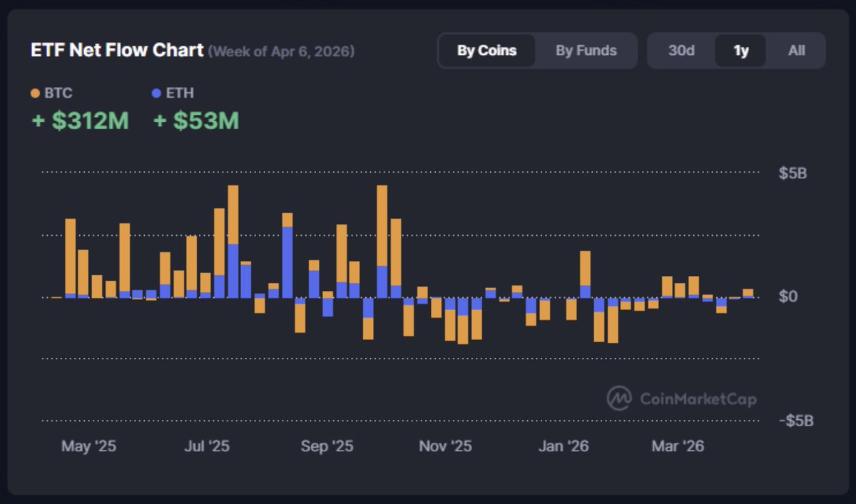Switch to the By Funds tab
Image resolution: width=856 pixels, height=504 pixels.
(x=586, y=51)
